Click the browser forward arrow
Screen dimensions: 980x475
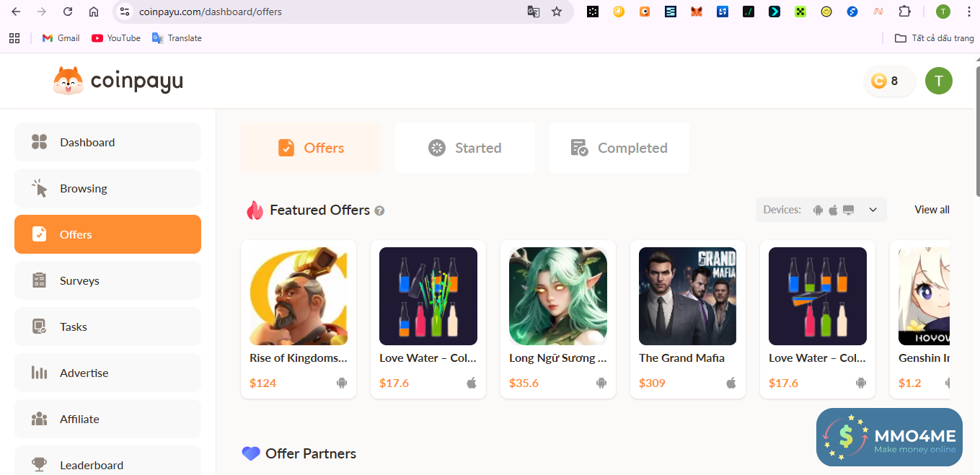pyautogui.click(x=42, y=12)
